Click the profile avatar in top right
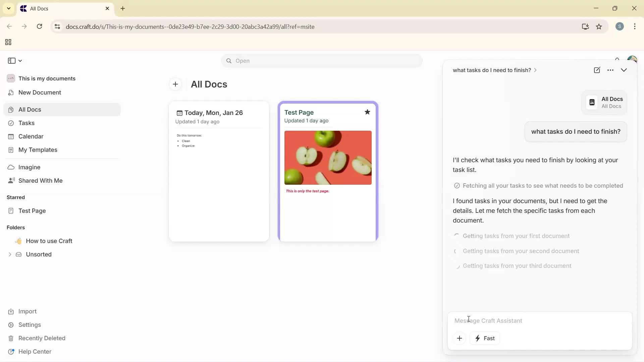Viewport: 644px width, 362px height. (633, 59)
